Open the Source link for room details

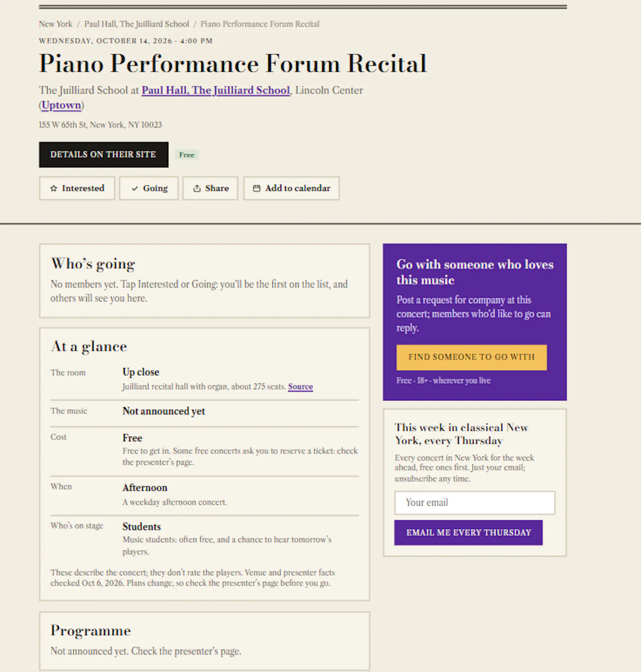300,386
